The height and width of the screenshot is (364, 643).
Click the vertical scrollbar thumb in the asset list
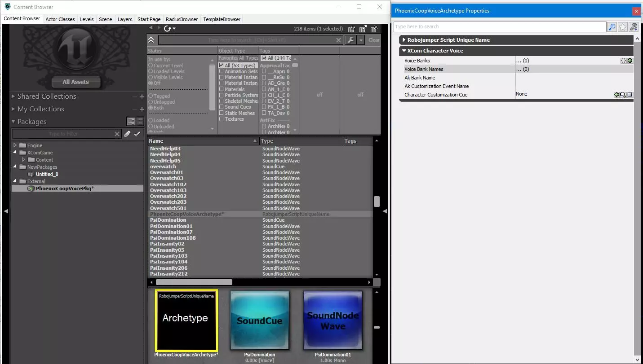pos(377,202)
